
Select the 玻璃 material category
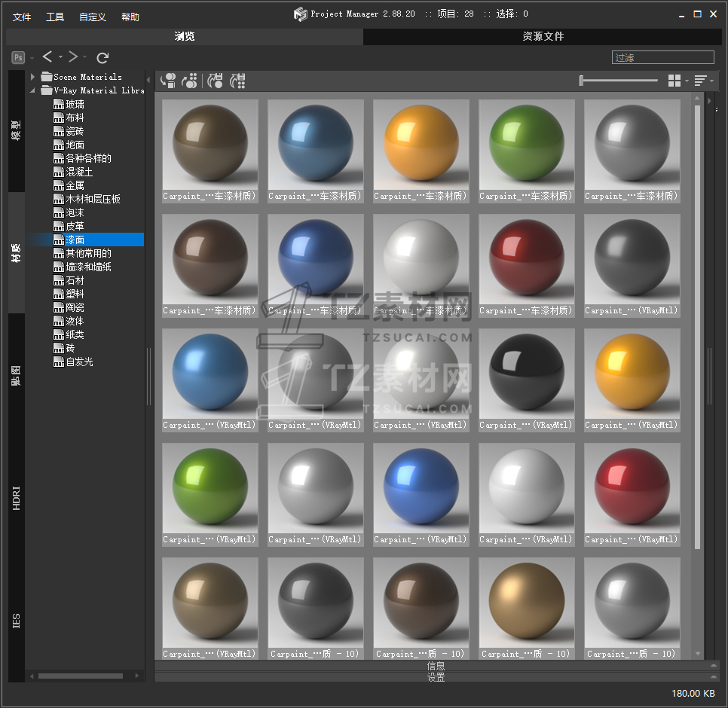pos(75,104)
